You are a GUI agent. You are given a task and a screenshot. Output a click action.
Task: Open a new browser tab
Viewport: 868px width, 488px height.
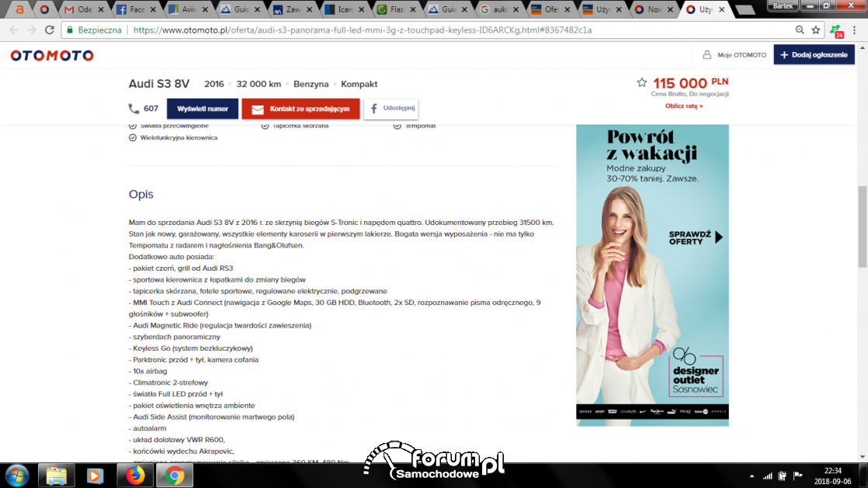(745, 10)
